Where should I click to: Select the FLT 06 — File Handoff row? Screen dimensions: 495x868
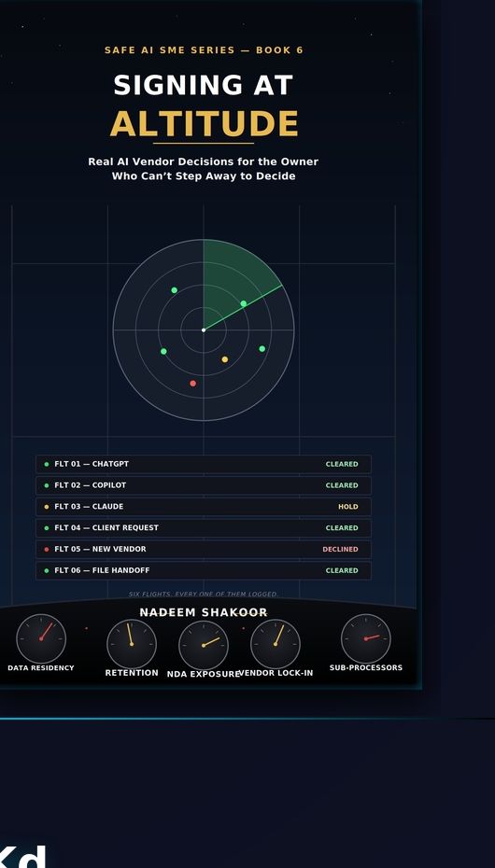point(204,570)
